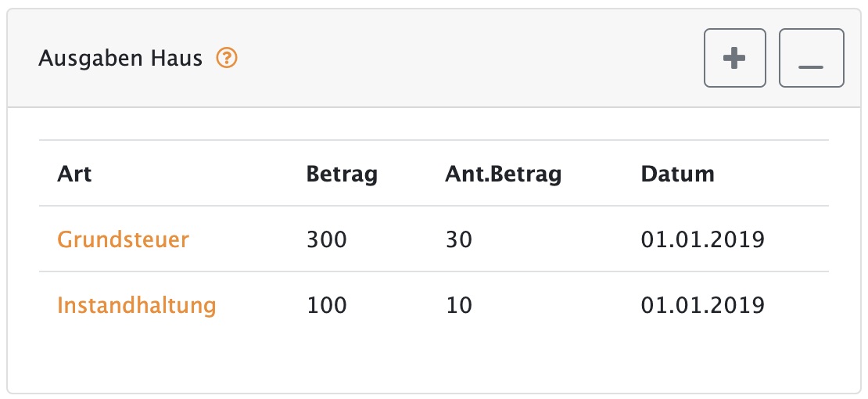The image size is (868, 399).
Task: Open the Instandhaltung expense entry
Action: [x=137, y=305]
